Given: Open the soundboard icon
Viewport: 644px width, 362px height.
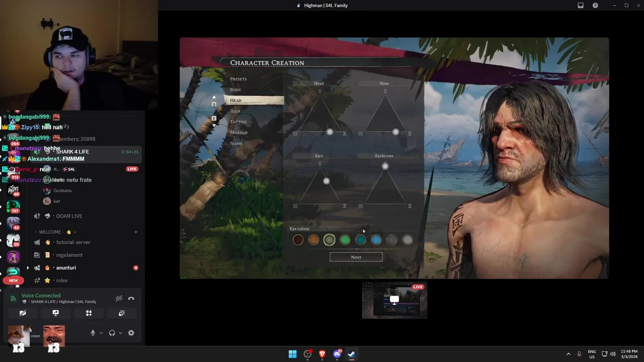Looking at the screenshot, I should pos(122,313).
